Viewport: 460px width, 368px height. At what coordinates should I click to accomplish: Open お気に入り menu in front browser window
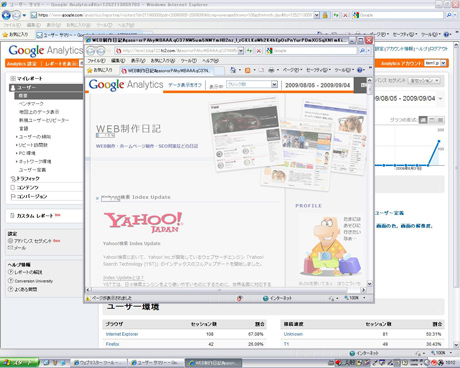point(163,61)
